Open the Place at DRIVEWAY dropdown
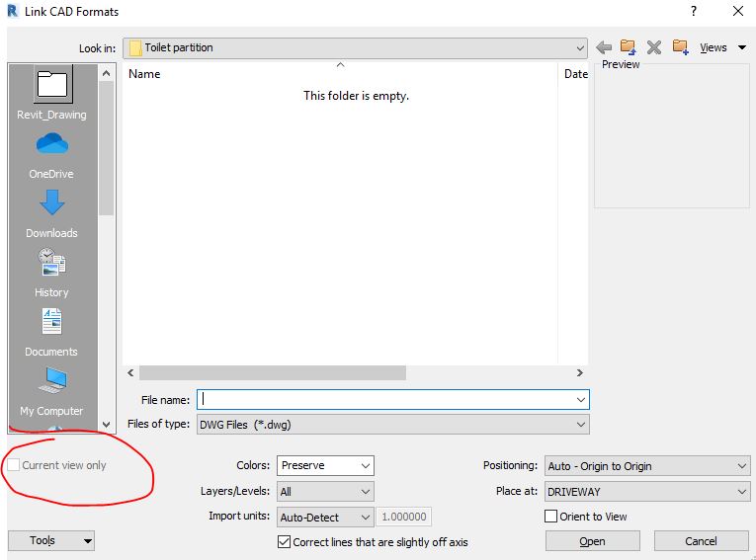This screenshot has height=560, width=756. coord(647,492)
